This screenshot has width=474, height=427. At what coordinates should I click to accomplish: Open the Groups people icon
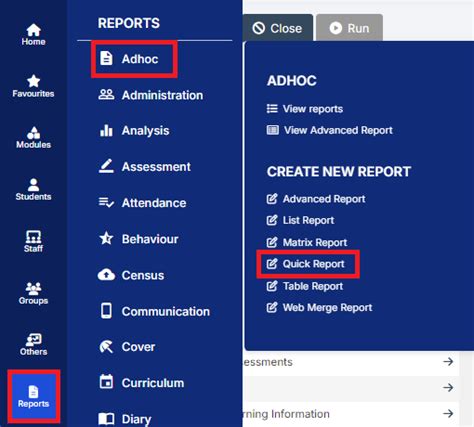coord(33,289)
